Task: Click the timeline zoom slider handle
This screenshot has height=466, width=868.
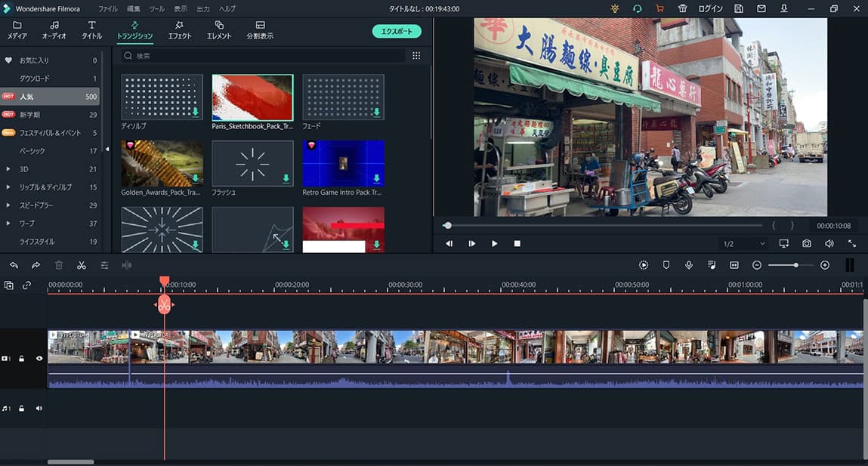Action: click(796, 265)
